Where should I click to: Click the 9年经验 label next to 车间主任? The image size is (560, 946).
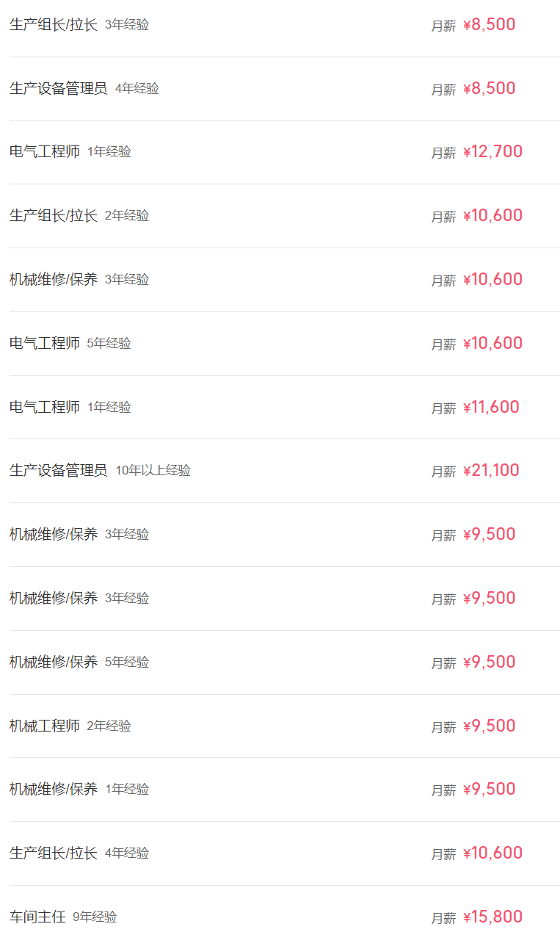point(95,917)
